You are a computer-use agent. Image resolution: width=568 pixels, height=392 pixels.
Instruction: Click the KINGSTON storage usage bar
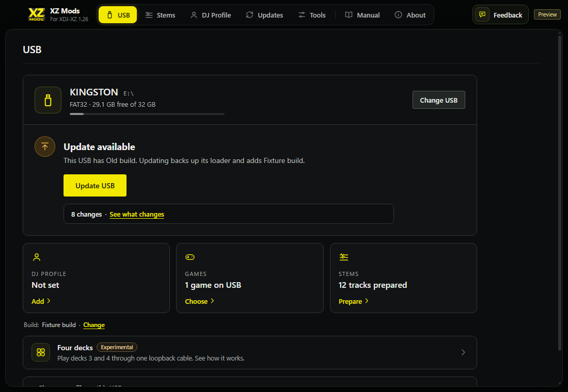click(147, 114)
